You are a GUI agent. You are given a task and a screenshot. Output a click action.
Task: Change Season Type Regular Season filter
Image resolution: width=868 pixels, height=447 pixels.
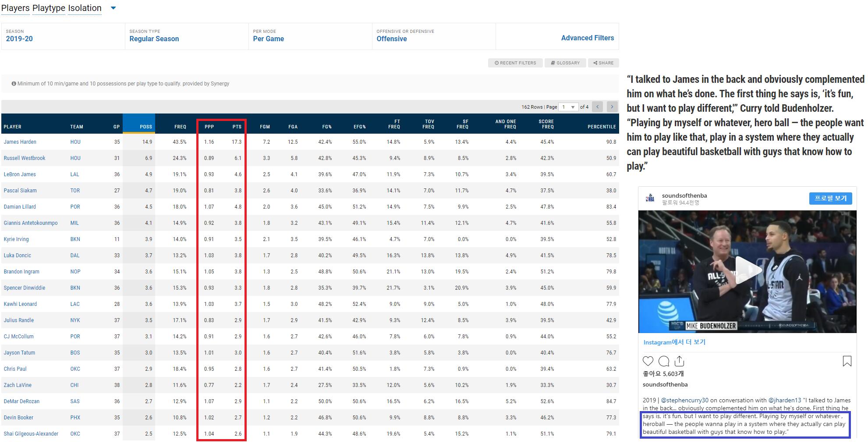coord(187,36)
